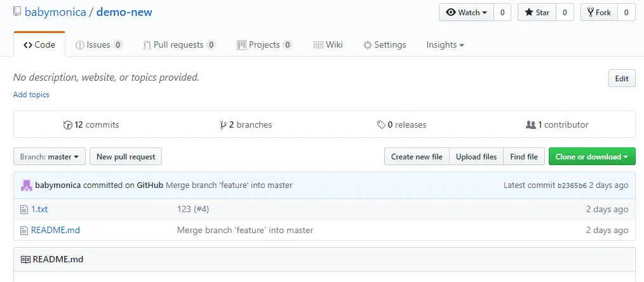
Task: View the 0 releases page
Action: click(401, 124)
